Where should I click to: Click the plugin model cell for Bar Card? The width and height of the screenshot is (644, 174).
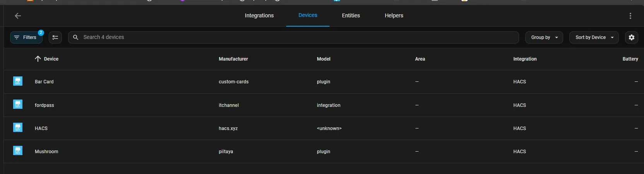(x=323, y=82)
